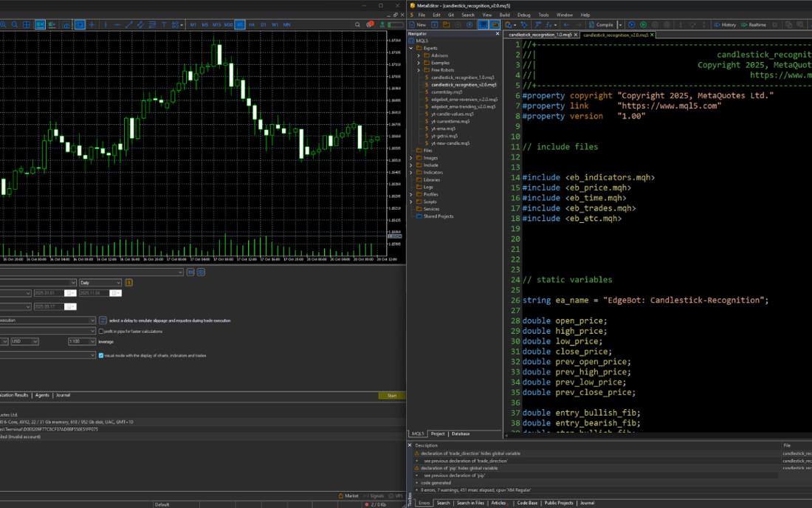Screen dimensions: 812x508
Task: Select the W1 timeframe button
Action: pyautogui.click(x=275, y=24)
